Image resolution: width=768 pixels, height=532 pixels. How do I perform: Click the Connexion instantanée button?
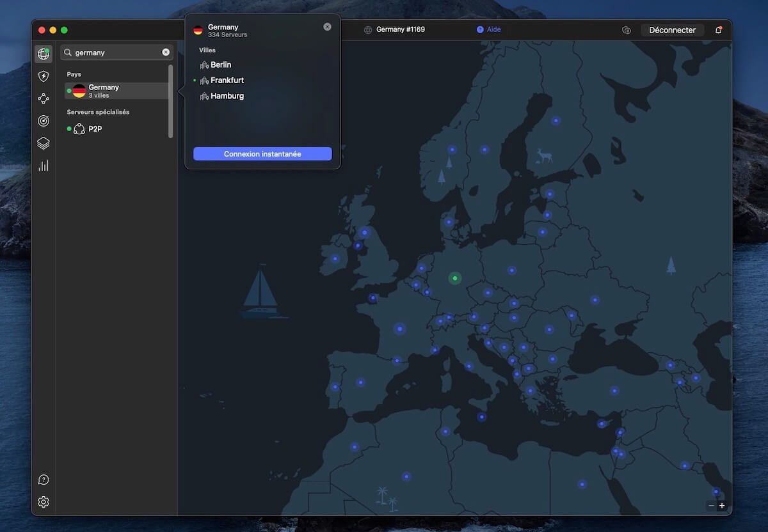pyautogui.click(x=262, y=154)
